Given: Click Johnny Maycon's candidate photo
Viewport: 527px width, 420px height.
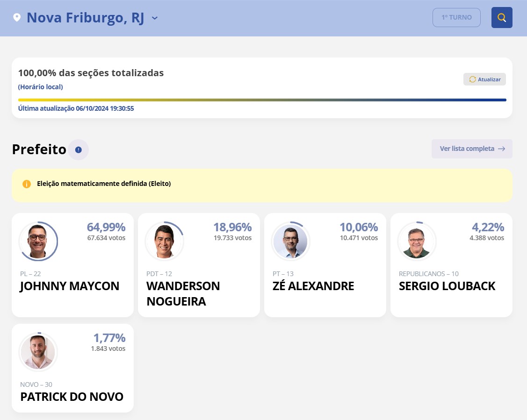Looking at the screenshot, I should tap(38, 241).
